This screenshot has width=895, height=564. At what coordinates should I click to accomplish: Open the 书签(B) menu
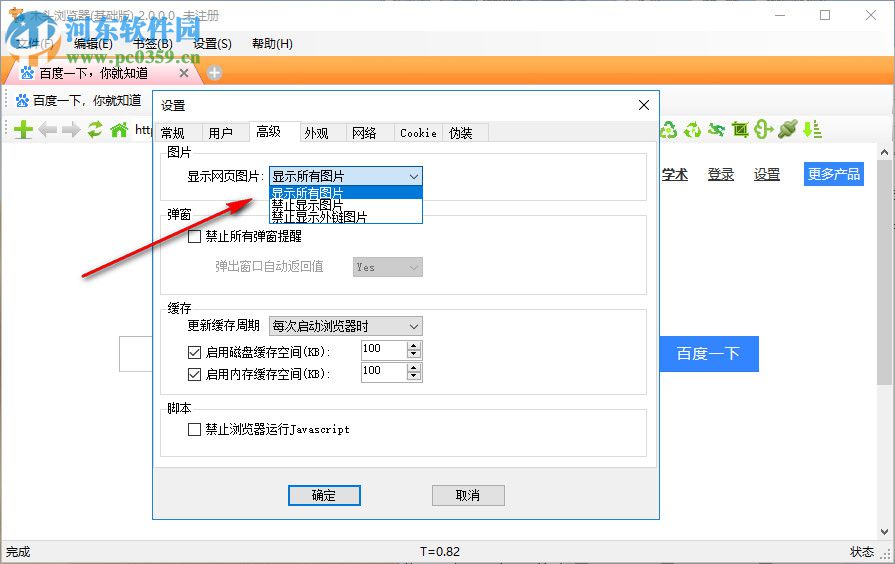click(152, 44)
